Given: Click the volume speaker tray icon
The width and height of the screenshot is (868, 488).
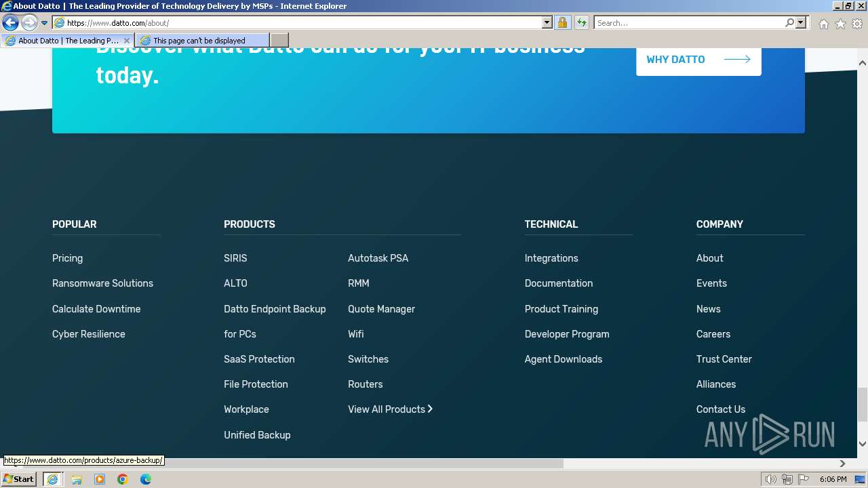Looking at the screenshot, I should click(x=770, y=479).
